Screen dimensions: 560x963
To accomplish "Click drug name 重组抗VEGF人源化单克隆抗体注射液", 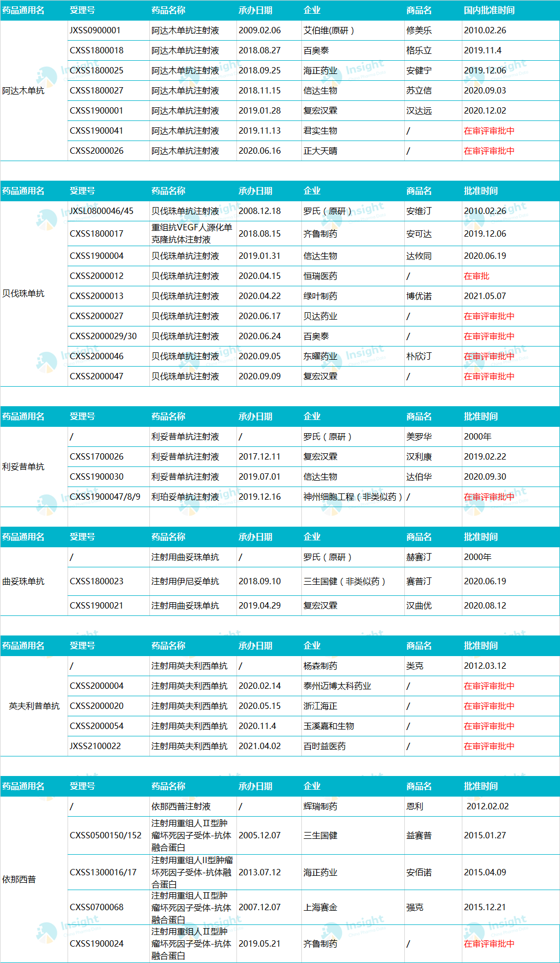I will click(x=192, y=233).
